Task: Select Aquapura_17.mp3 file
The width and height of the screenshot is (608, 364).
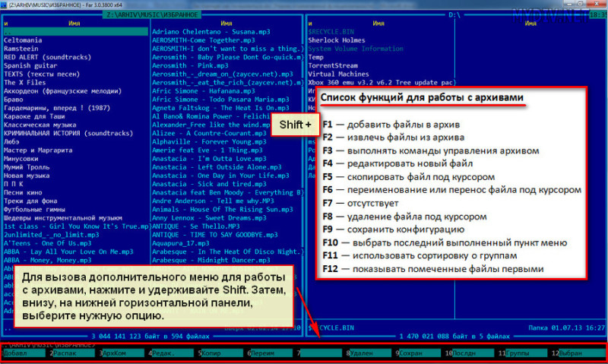Action: coord(181,243)
